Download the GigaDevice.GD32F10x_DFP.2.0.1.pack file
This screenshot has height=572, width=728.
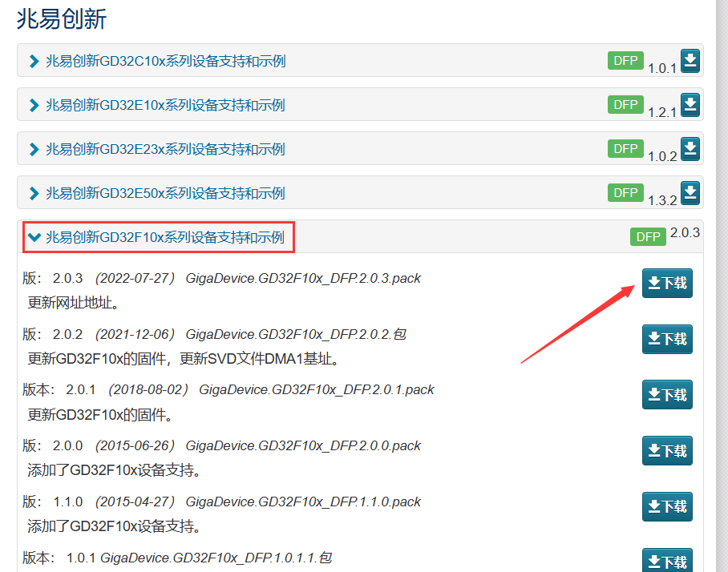click(667, 394)
